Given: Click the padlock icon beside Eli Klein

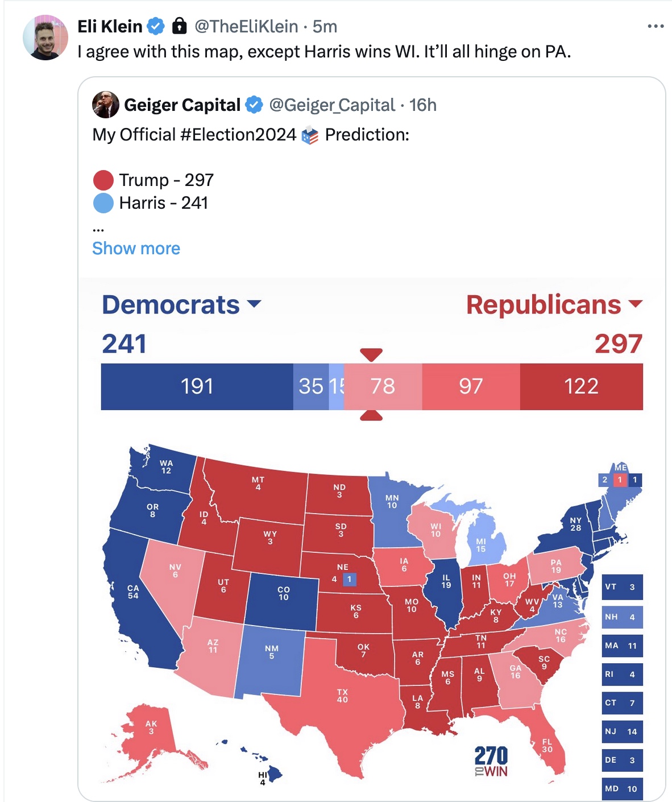Looking at the screenshot, I should tap(180, 26).
